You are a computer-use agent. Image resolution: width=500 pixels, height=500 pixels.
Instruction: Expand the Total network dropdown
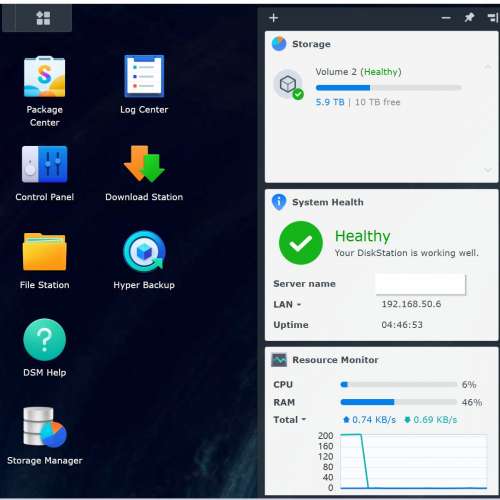[304, 419]
